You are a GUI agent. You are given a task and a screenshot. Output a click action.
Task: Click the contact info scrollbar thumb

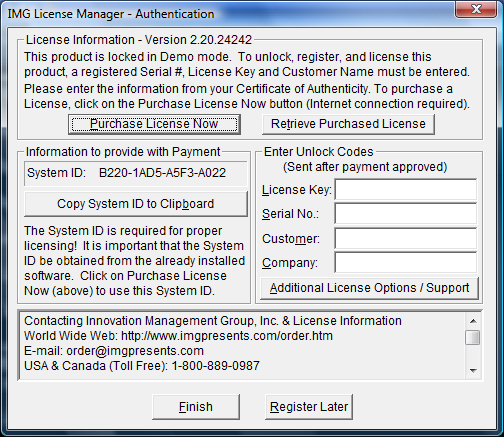pos(473,337)
